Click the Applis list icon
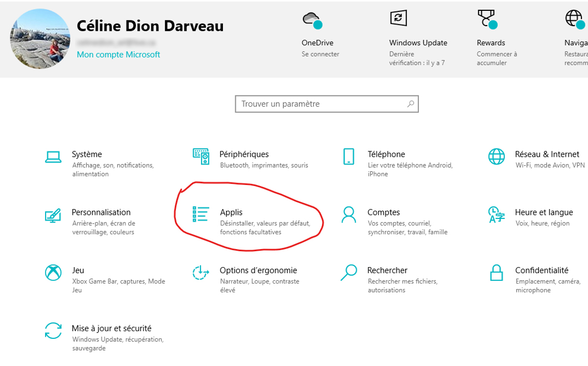The width and height of the screenshot is (588, 366). click(x=200, y=214)
